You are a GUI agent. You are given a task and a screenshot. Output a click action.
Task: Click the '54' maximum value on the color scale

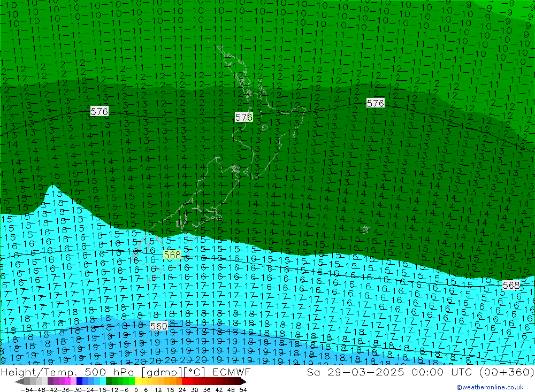pyautogui.click(x=243, y=390)
